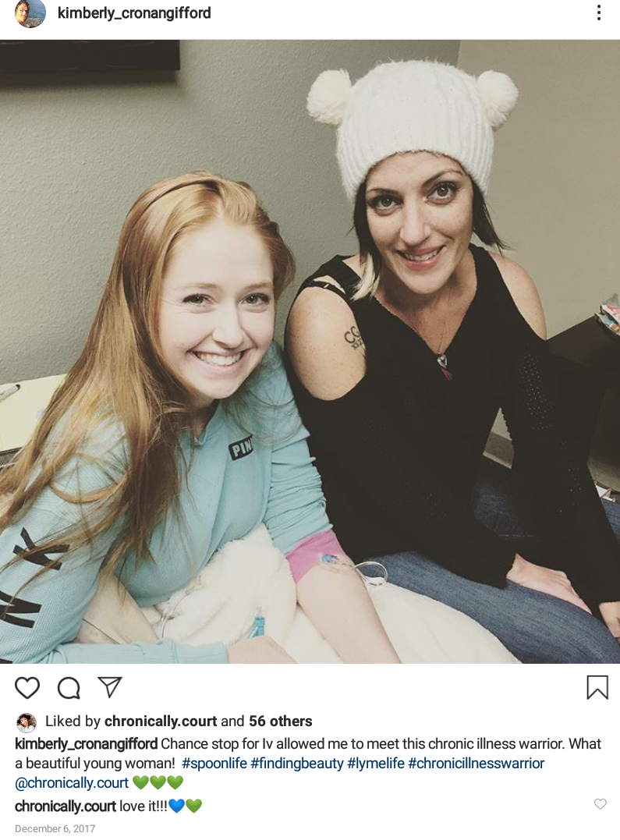The image size is (620, 840).
Task: View the 56 others who liked
Action: tap(280, 721)
